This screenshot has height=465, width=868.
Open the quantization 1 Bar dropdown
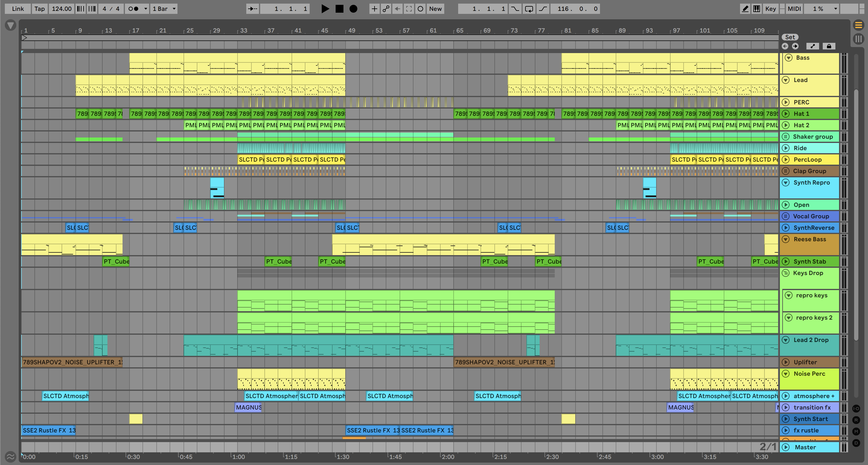(x=164, y=9)
